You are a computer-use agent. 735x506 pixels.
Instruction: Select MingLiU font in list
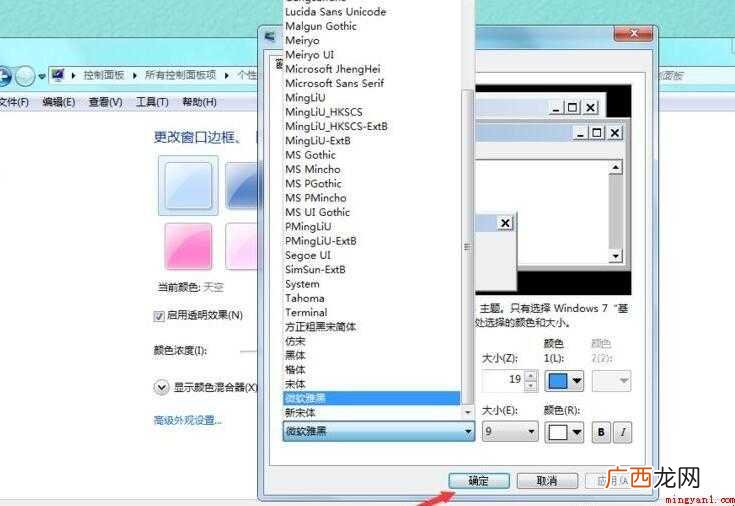pos(305,98)
